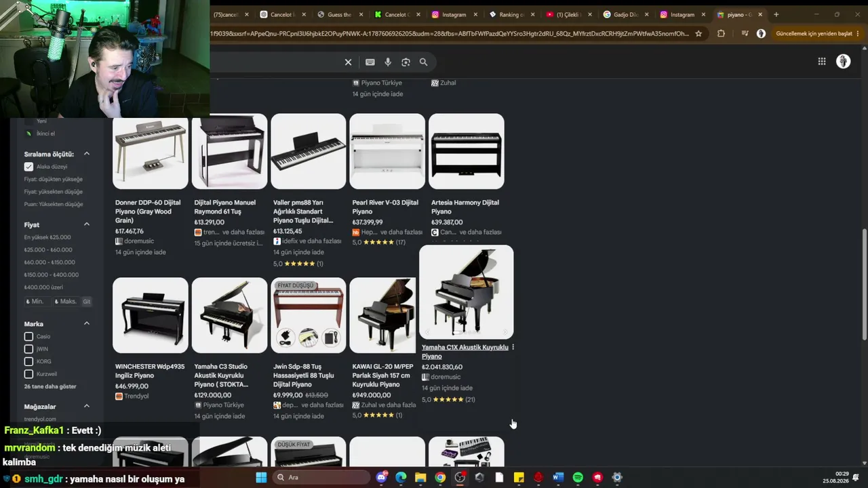This screenshot has width=868, height=488.
Task: Filter price to En yüksek ₺25.000
Action: 47,237
